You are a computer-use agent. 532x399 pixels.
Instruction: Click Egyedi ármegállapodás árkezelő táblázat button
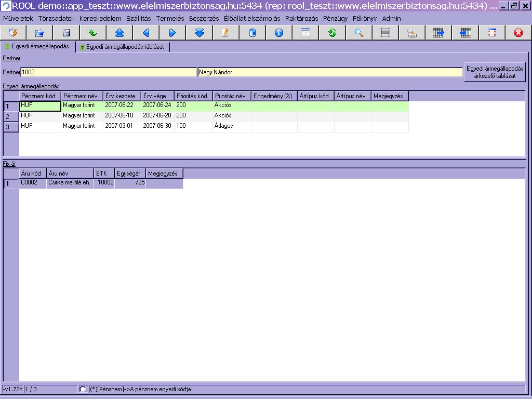tap(495, 72)
